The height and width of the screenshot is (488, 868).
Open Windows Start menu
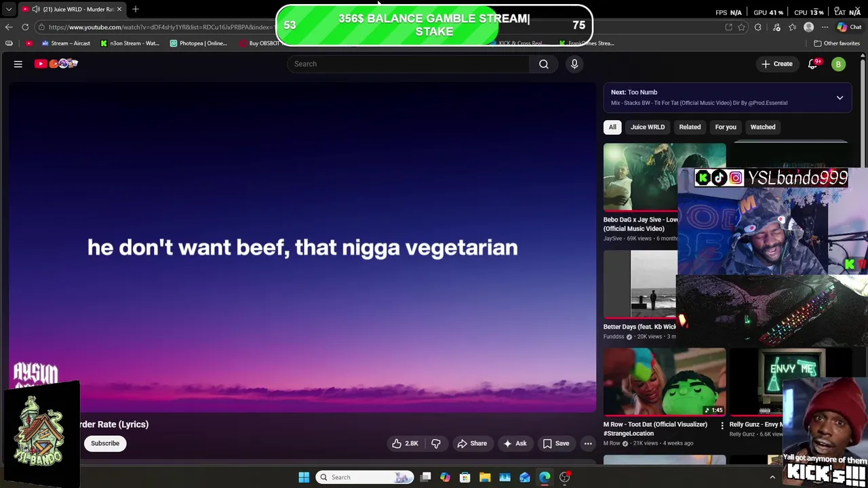(x=304, y=477)
